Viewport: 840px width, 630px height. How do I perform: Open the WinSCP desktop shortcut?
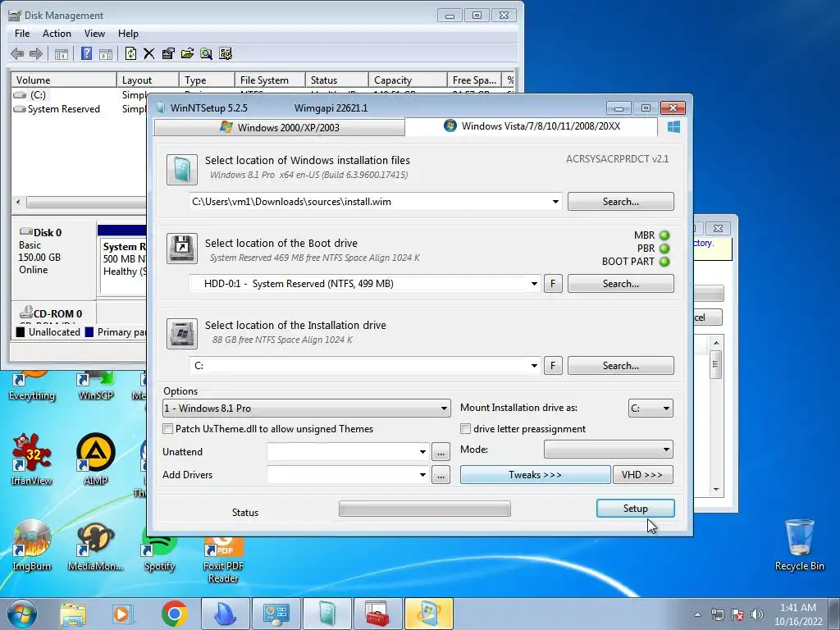96,387
